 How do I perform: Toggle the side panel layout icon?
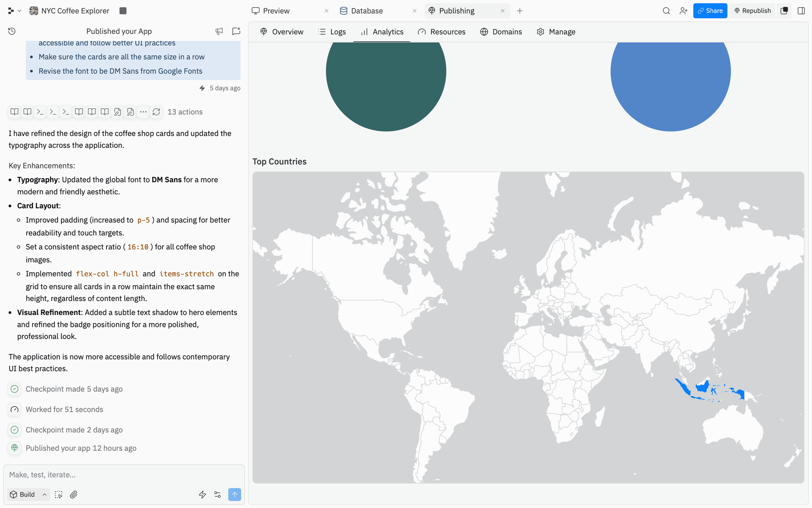point(801,11)
